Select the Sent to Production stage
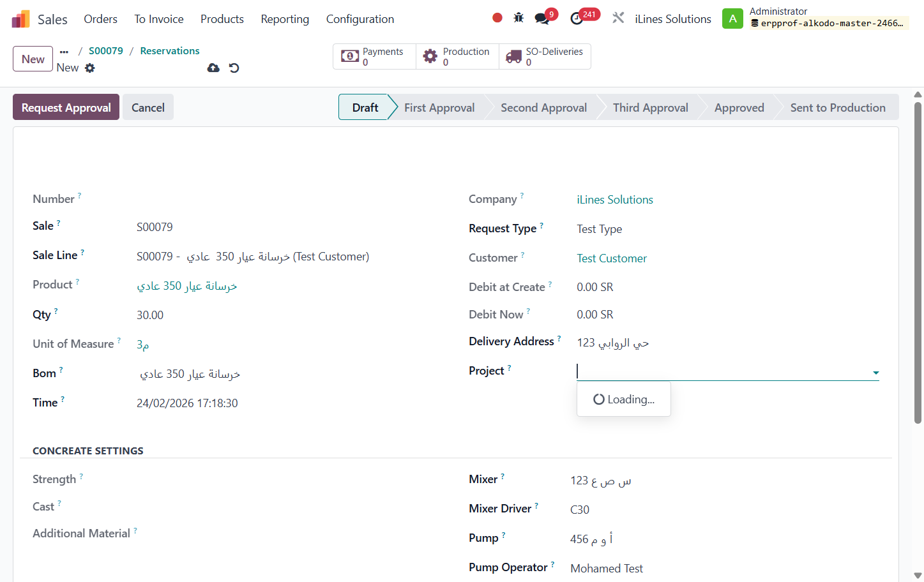The image size is (924, 582). [838, 107]
